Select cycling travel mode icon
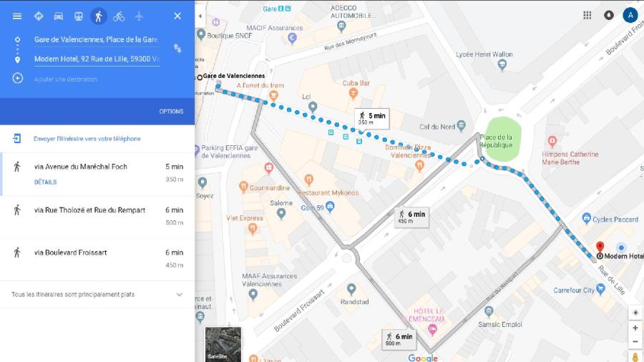The width and height of the screenshot is (644, 362). [119, 16]
